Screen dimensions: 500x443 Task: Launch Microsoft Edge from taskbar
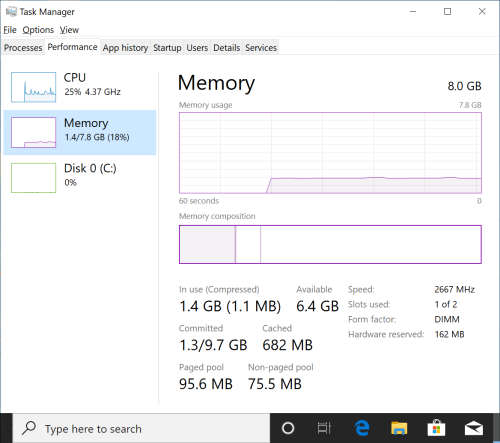point(362,428)
